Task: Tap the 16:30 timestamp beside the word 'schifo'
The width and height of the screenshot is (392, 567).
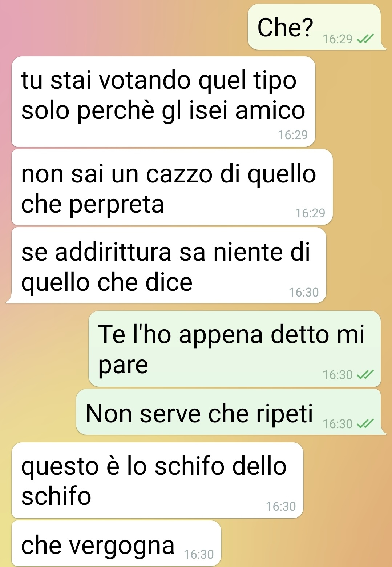Action: tap(281, 506)
